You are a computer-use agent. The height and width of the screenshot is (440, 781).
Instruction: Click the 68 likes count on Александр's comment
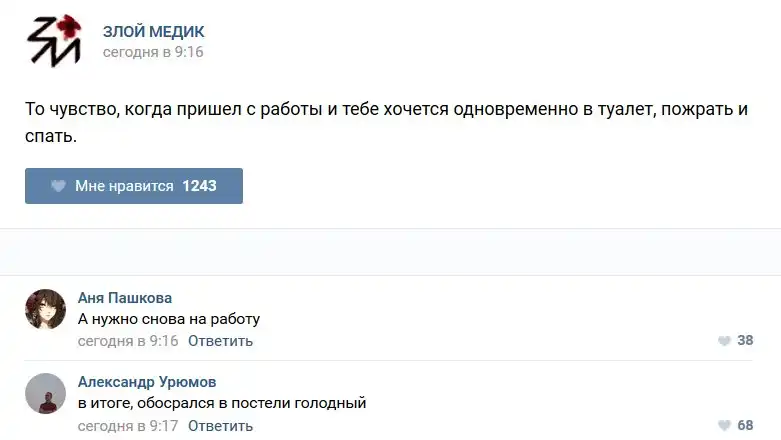[745, 426]
